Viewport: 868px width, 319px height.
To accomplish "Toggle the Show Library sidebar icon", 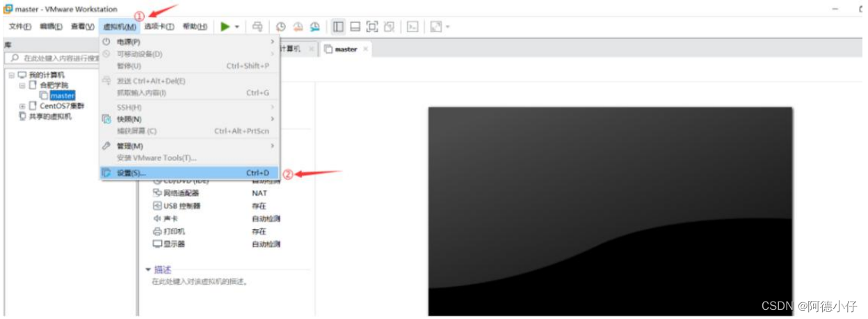I will (338, 26).
